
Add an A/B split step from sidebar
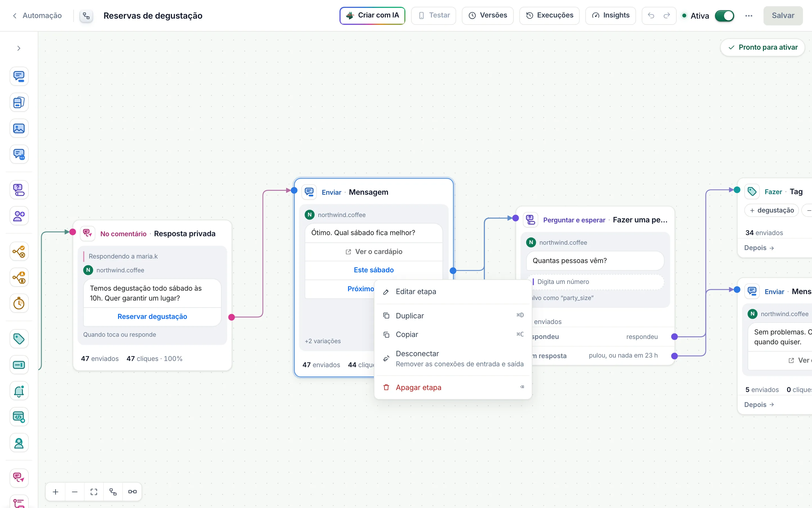click(x=19, y=277)
